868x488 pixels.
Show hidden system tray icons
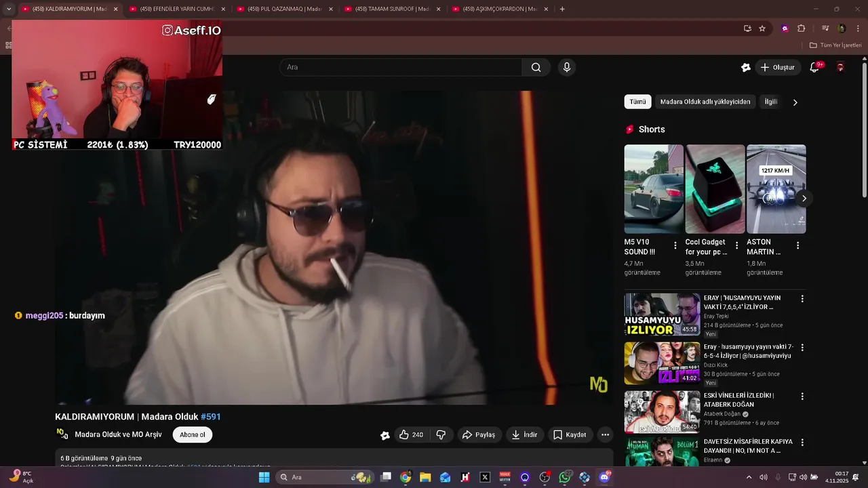[x=749, y=477]
